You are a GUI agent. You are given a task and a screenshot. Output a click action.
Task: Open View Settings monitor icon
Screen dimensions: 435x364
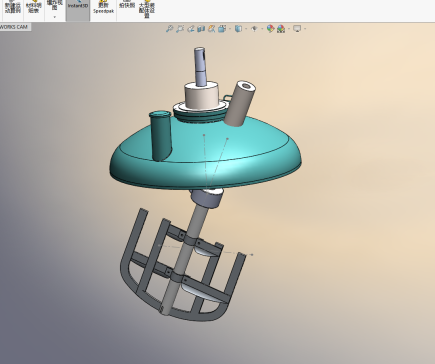click(x=297, y=29)
